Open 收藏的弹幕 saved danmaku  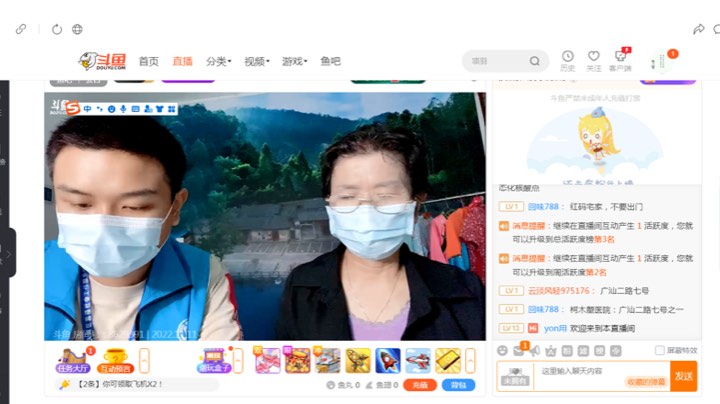coord(646,382)
